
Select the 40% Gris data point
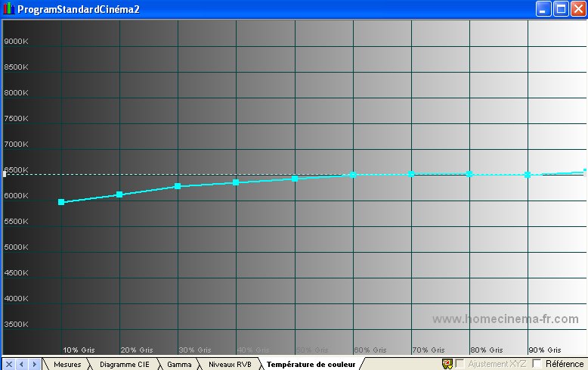[236, 182]
